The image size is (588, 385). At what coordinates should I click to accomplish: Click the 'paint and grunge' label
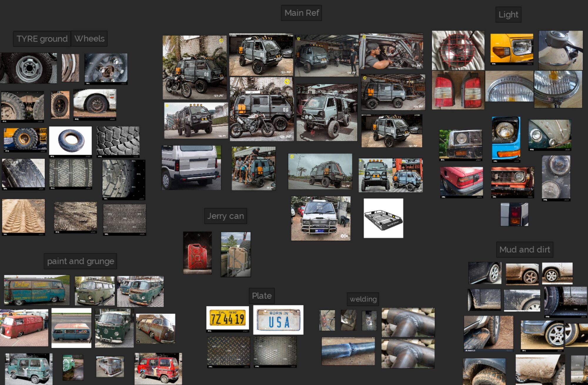pyautogui.click(x=80, y=261)
